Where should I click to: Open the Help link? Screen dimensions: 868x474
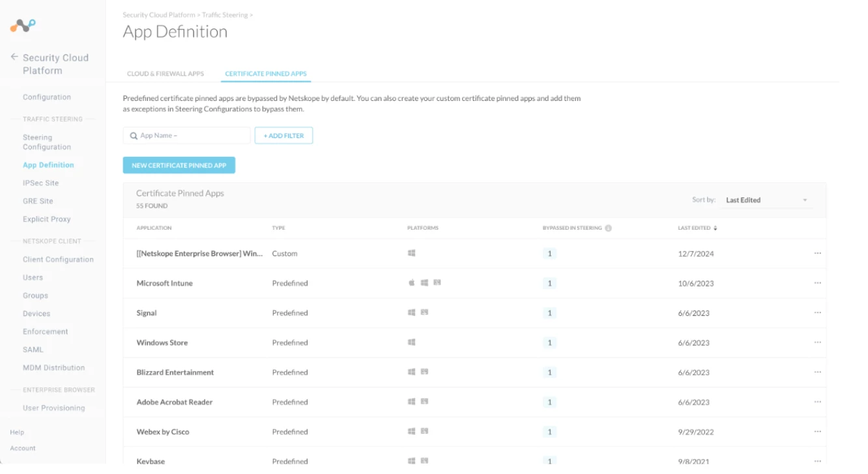coord(17,432)
